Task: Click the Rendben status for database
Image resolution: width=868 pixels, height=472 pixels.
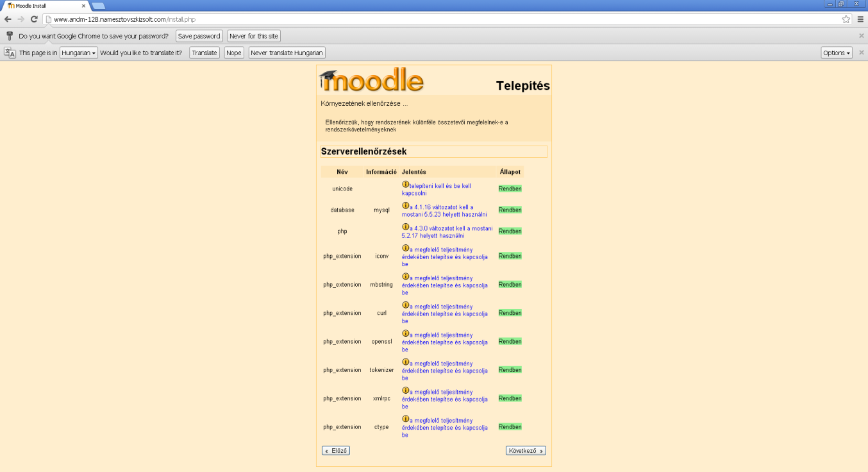Action: (x=510, y=210)
